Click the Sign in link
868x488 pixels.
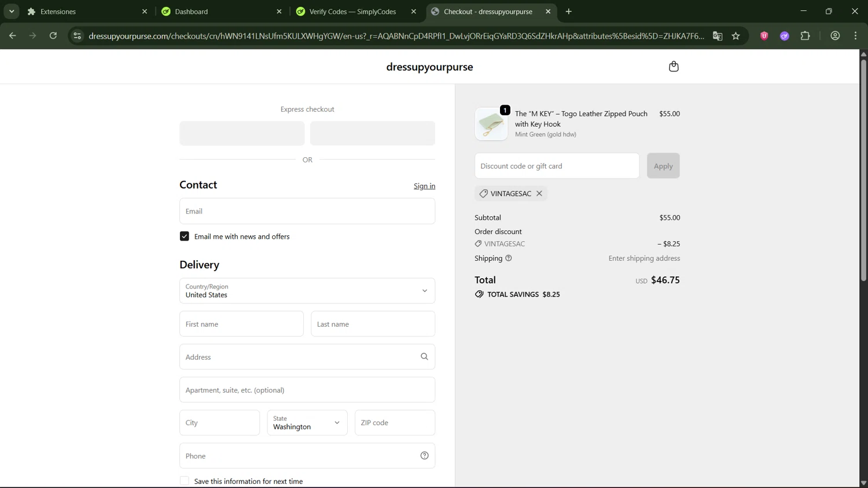[424, 186]
